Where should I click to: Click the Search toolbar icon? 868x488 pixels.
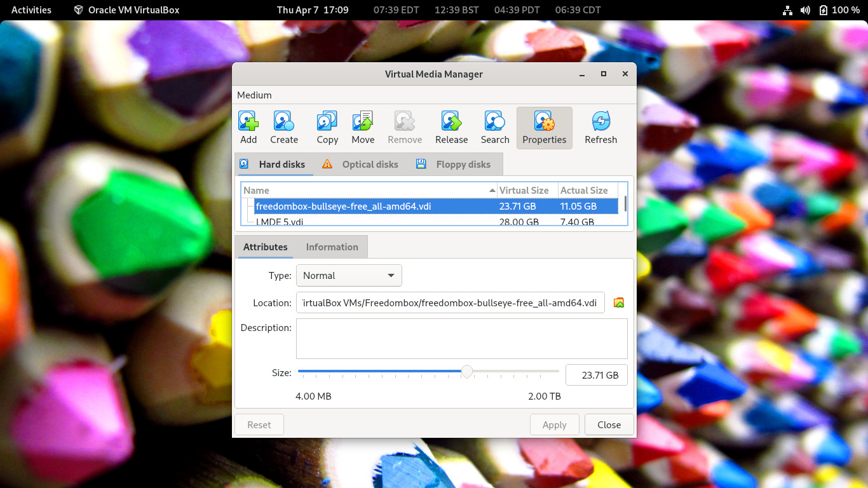pyautogui.click(x=495, y=121)
